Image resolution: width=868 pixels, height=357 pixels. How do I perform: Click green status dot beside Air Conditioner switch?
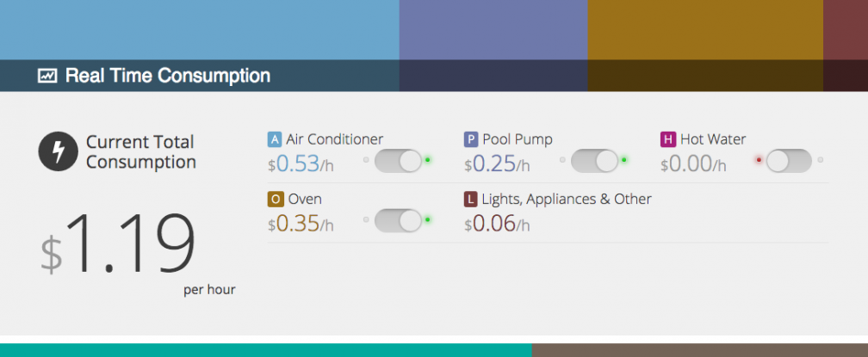427,160
